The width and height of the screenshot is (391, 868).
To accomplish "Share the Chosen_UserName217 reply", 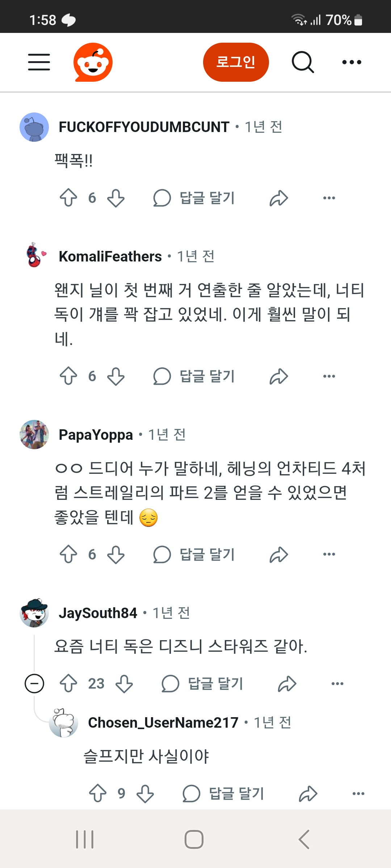I will pyautogui.click(x=308, y=794).
